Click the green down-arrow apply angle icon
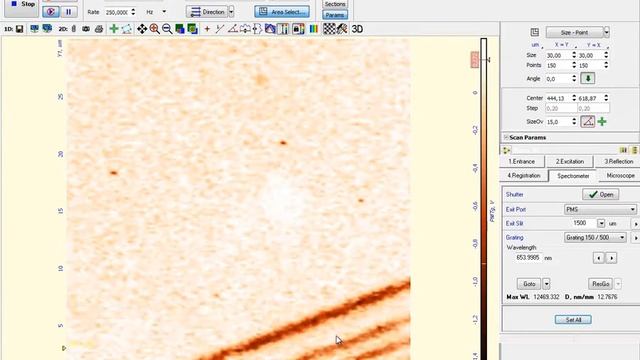 (588, 78)
